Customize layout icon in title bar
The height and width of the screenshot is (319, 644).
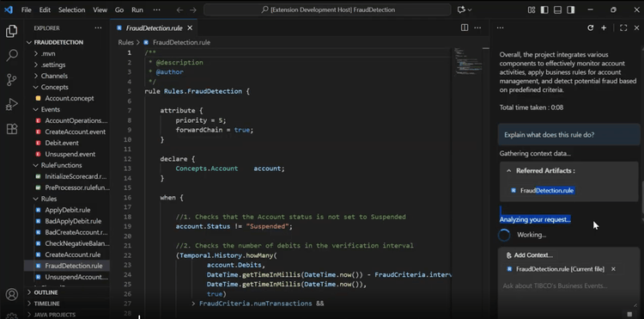tap(531, 9)
